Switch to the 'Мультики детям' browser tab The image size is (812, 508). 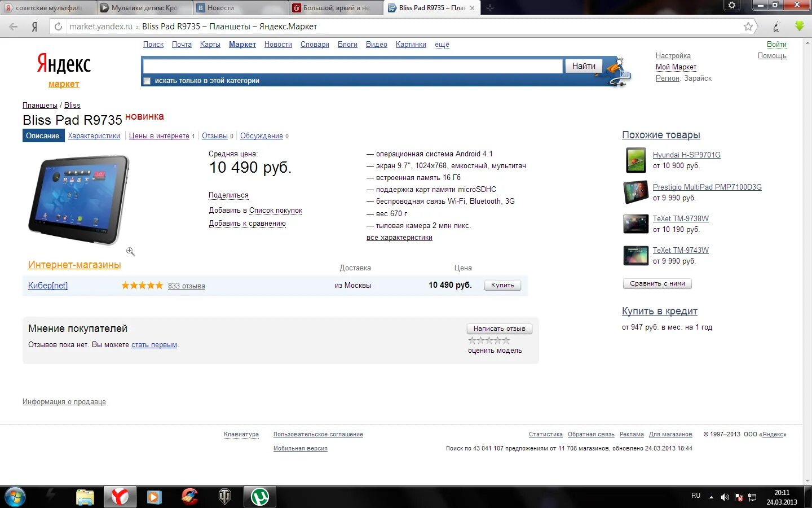click(x=144, y=8)
